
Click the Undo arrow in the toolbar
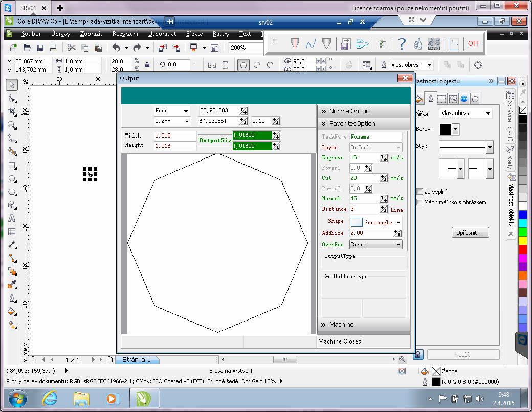[116, 48]
